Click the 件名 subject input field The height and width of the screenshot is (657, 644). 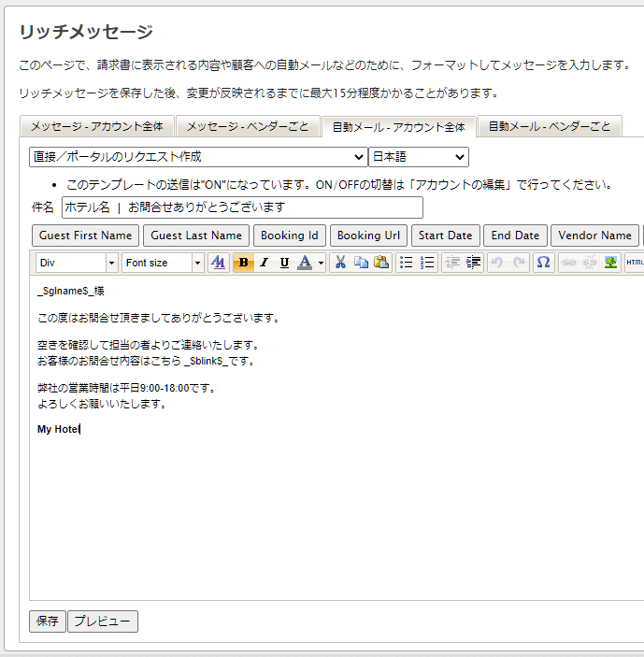[242, 207]
